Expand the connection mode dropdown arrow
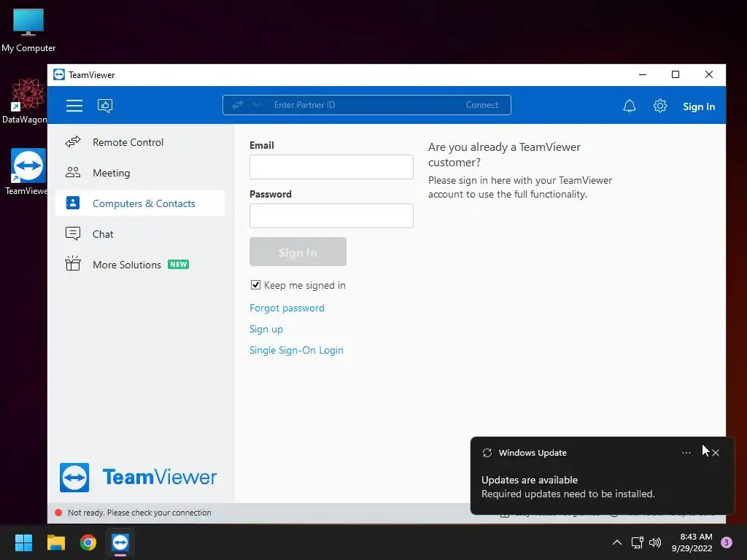Viewport: 747px width, 560px height. point(256,105)
